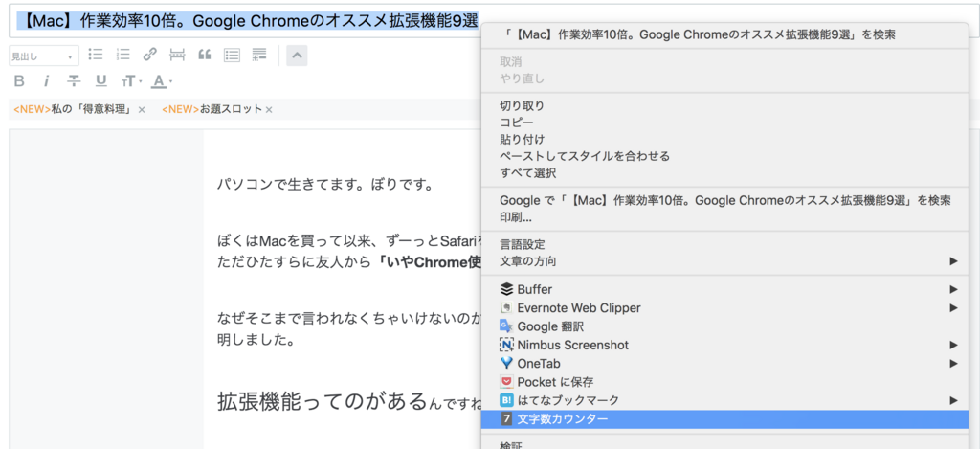Viewport: 980px width, 449px height.
Task: Search Google for the selected title
Action: [724, 201]
